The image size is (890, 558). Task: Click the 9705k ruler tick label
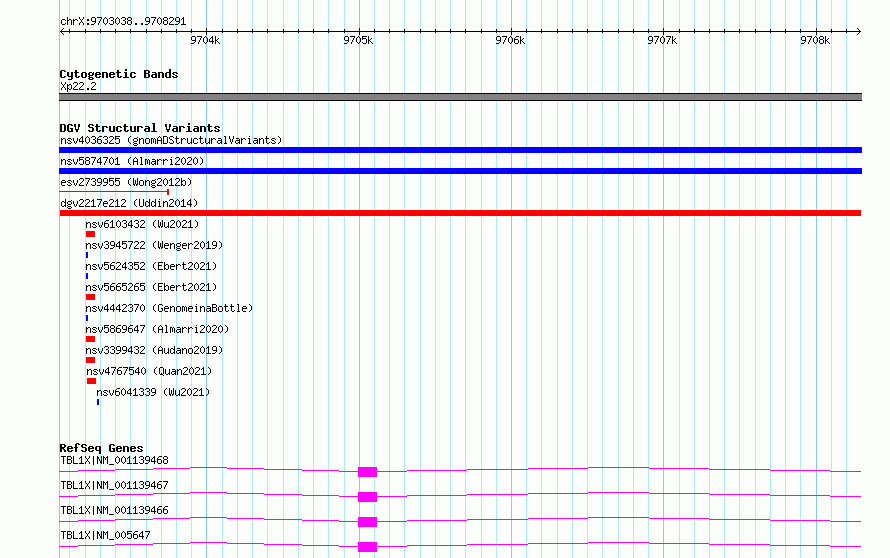click(358, 40)
